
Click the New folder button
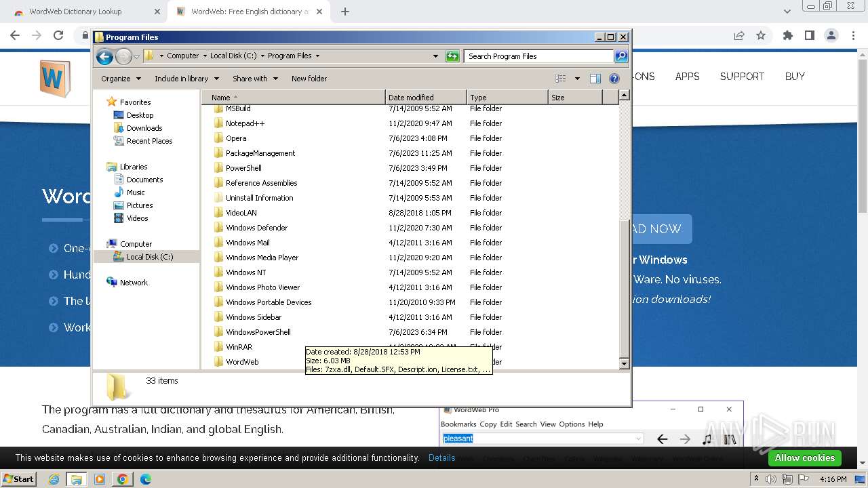[x=309, y=79]
